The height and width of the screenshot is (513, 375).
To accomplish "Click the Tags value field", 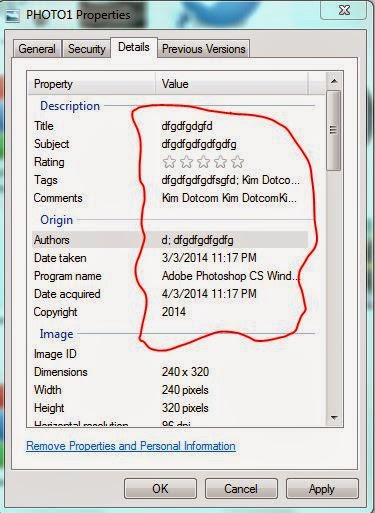I will pos(231,180).
